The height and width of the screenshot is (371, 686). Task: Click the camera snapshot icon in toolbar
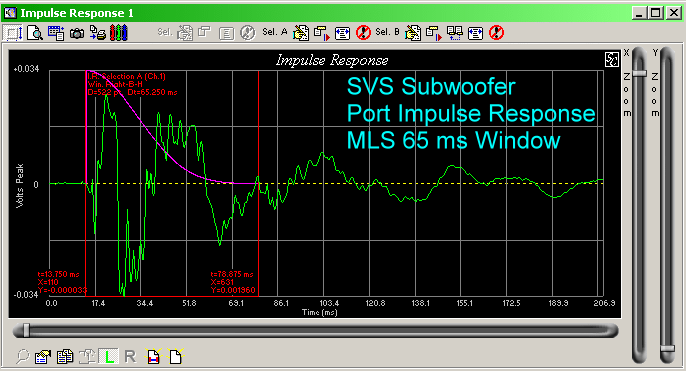point(77,33)
